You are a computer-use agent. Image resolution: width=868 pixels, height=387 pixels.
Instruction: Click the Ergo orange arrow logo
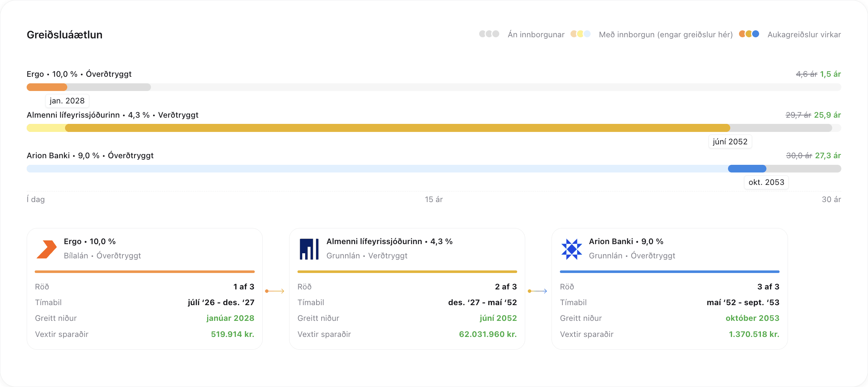(46, 249)
